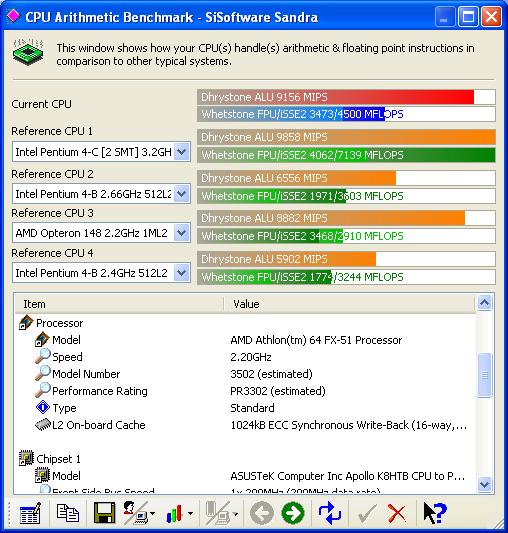Click the pink diamond title bar icon
The image size is (508, 533).
(13, 16)
